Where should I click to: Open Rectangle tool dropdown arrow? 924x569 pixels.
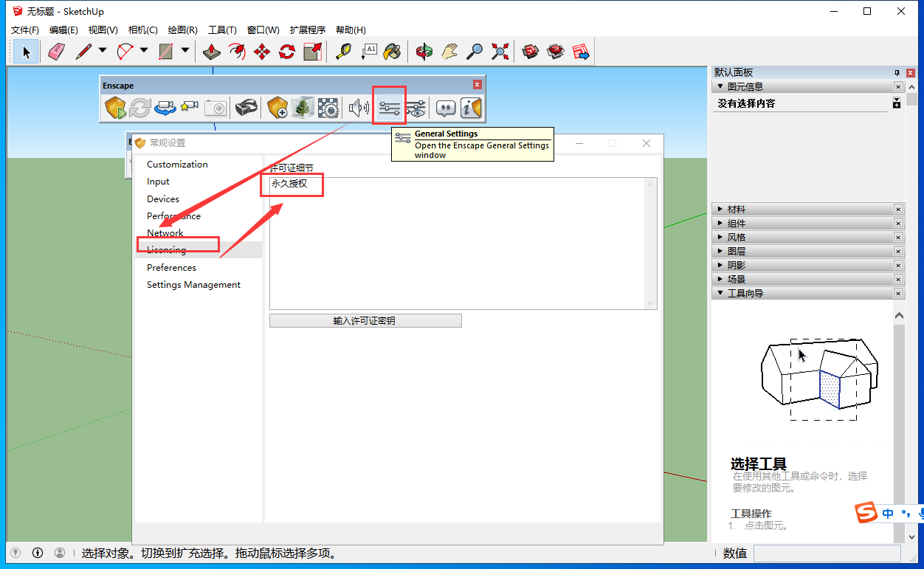click(185, 51)
